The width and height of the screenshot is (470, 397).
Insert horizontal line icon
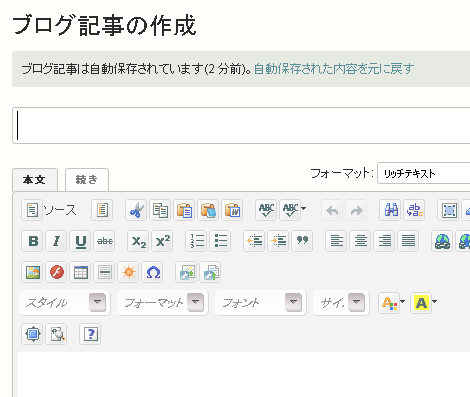(x=104, y=272)
